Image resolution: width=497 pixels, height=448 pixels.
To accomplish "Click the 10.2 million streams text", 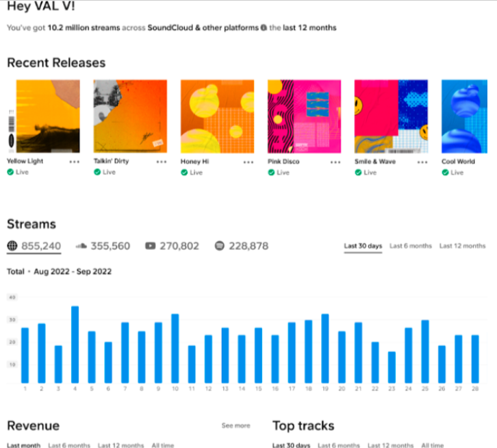I will click(84, 27).
